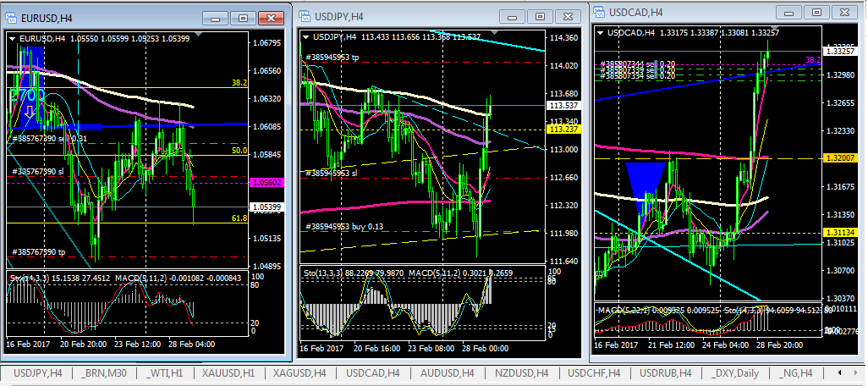The image size is (868, 386).
Task: Click Sto(13,3,3) indicator label on USDJPY
Action: tap(322, 273)
